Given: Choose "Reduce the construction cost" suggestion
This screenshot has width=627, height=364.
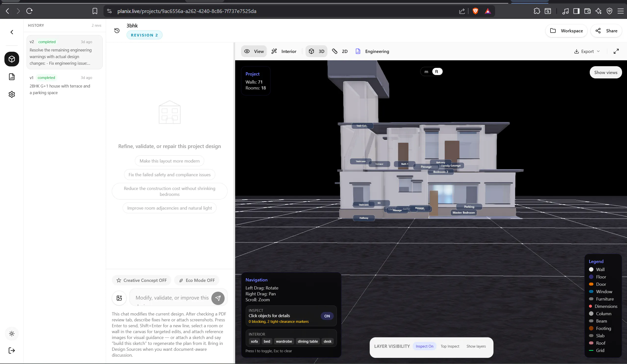Looking at the screenshot, I should (x=169, y=191).
